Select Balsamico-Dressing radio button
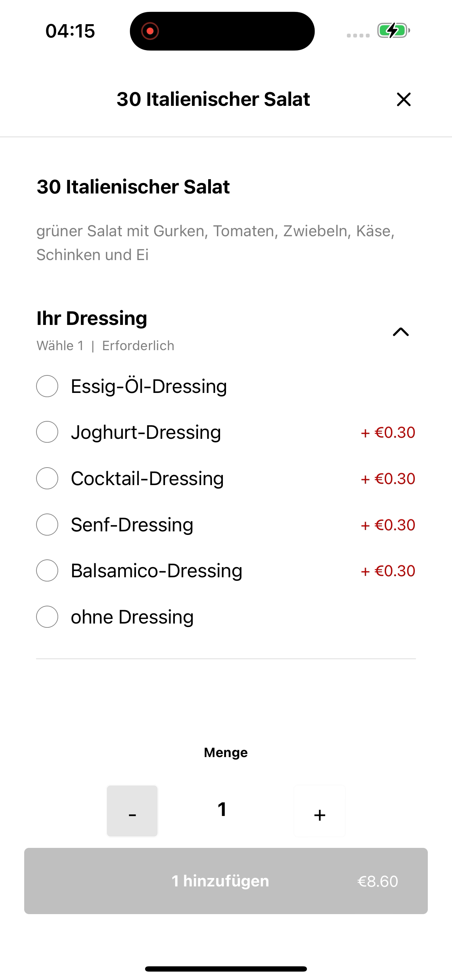Screen dimensions: 452x980 coord(47,570)
